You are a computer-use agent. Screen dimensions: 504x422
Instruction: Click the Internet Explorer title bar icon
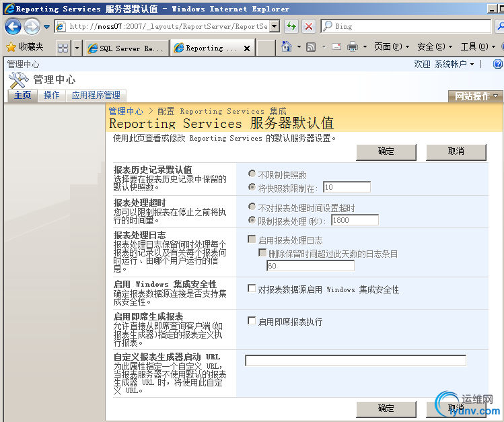pyautogui.click(x=9, y=8)
